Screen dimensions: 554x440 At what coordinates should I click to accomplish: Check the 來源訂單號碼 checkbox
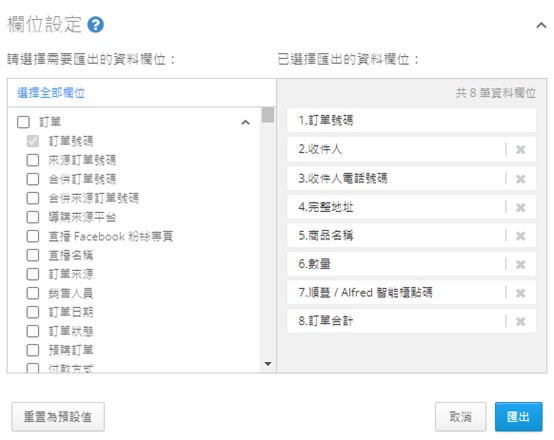point(33,160)
